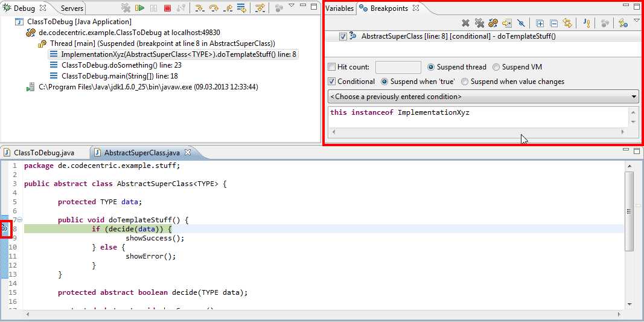644x322 pixels.
Task: Click Remove All Breakpoints double-X icon
Action: coord(479,23)
